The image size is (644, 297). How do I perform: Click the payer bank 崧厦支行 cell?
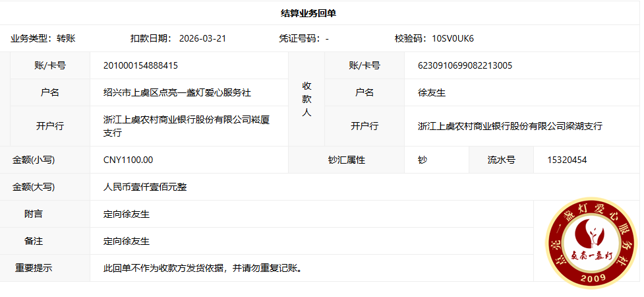187,126
